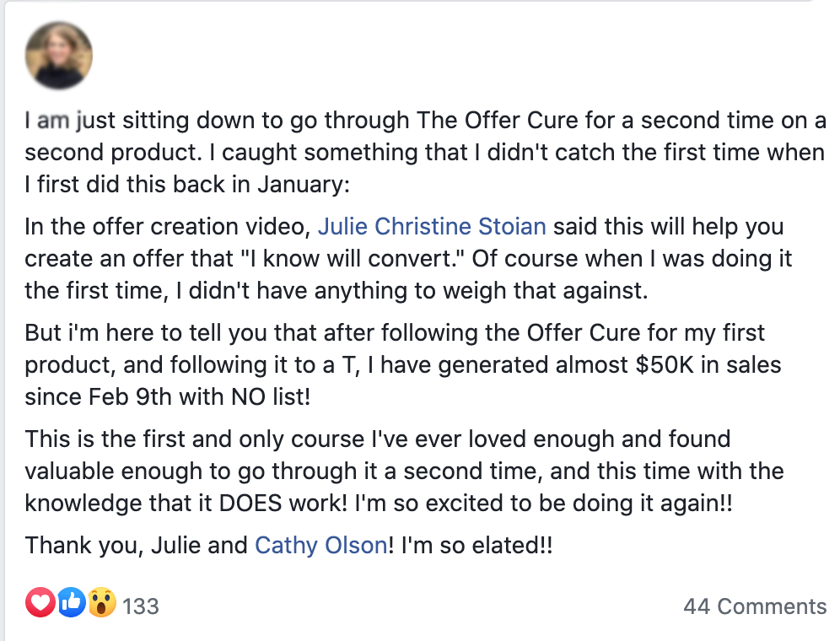Click the blue thumbs-up Like reaction icon
The width and height of the screenshot is (840, 641).
coord(71,602)
